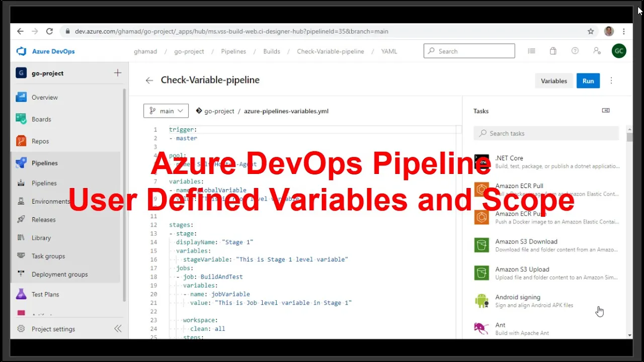Open the marketplace bag icon

(x=553, y=51)
